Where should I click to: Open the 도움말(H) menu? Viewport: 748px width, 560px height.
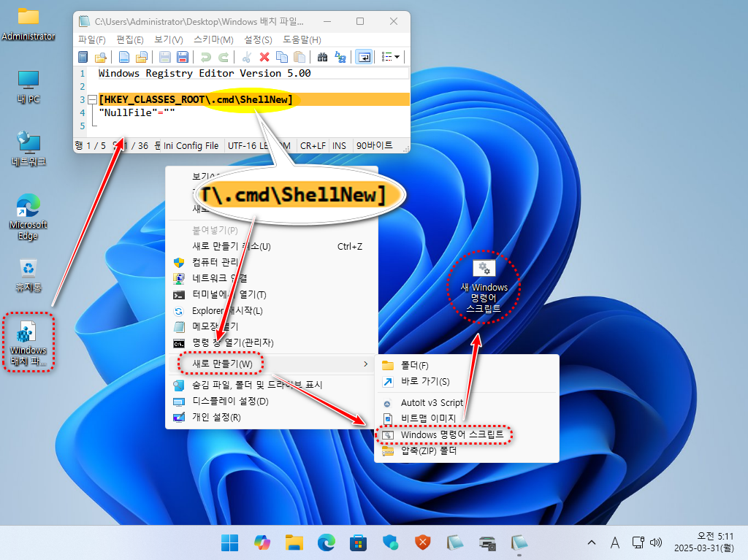tap(302, 39)
